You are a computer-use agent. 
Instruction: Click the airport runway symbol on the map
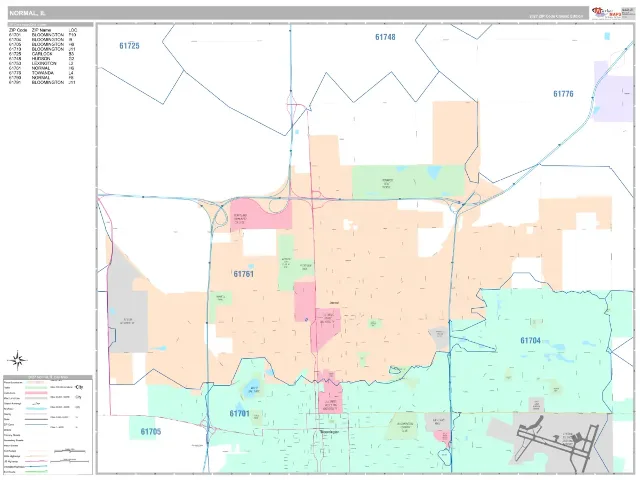click(558, 444)
